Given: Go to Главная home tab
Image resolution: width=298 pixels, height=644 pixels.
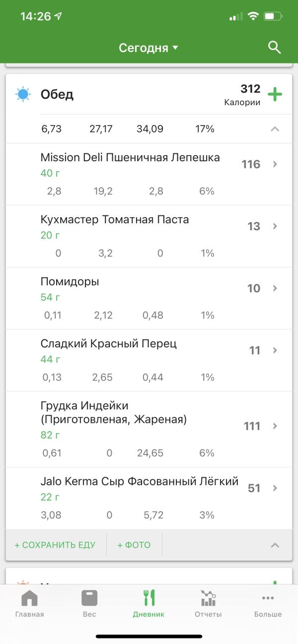Looking at the screenshot, I should [29, 604].
